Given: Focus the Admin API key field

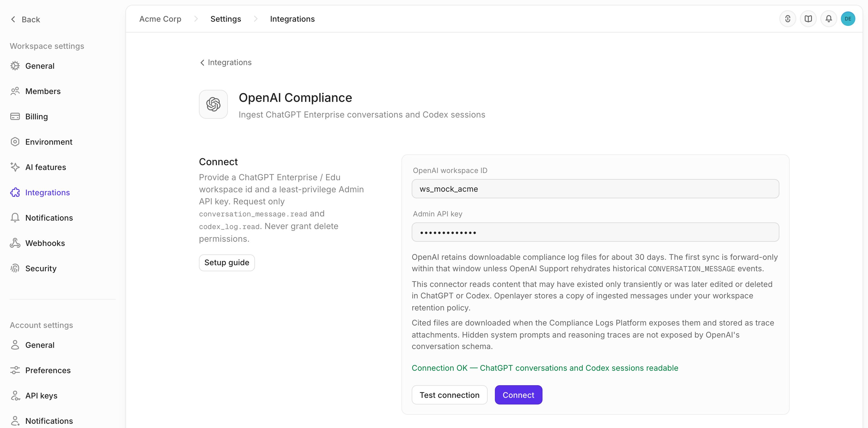Looking at the screenshot, I should click(596, 232).
